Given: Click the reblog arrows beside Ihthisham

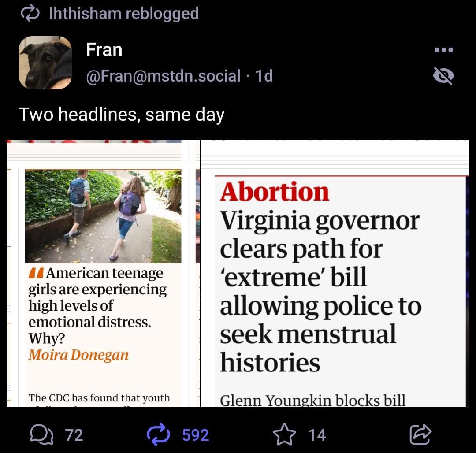Looking at the screenshot, I should (30, 13).
